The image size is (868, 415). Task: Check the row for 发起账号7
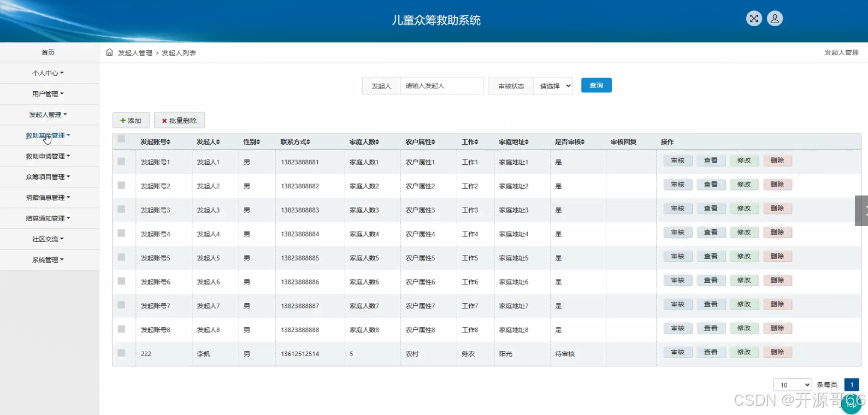coord(121,305)
